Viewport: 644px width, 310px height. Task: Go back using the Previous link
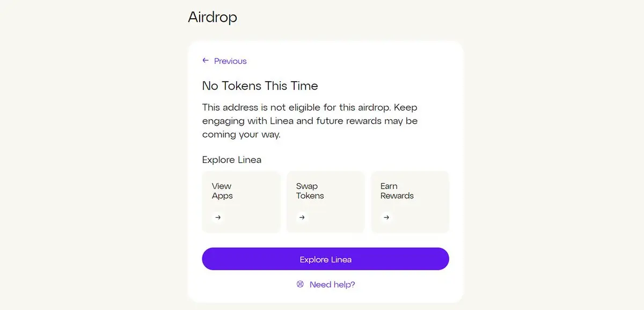(x=224, y=61)
